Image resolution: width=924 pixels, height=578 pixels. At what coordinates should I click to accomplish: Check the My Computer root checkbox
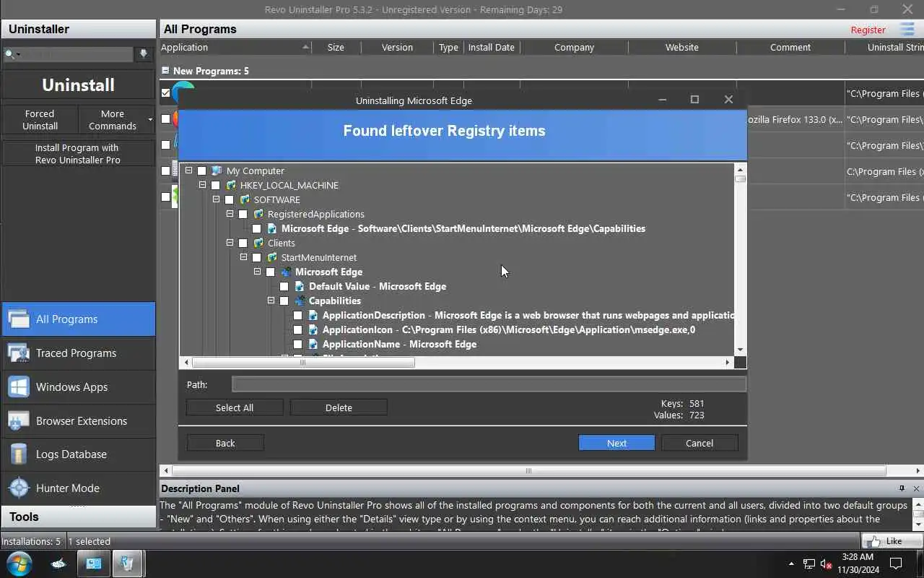[202, 171]
